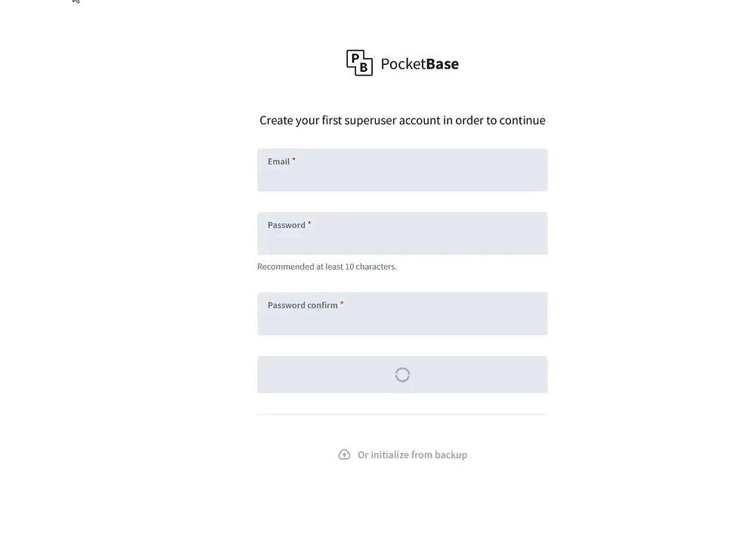
Task: Click the superuser account heading text
Action: pyautogui.click(x=402, y=120)
